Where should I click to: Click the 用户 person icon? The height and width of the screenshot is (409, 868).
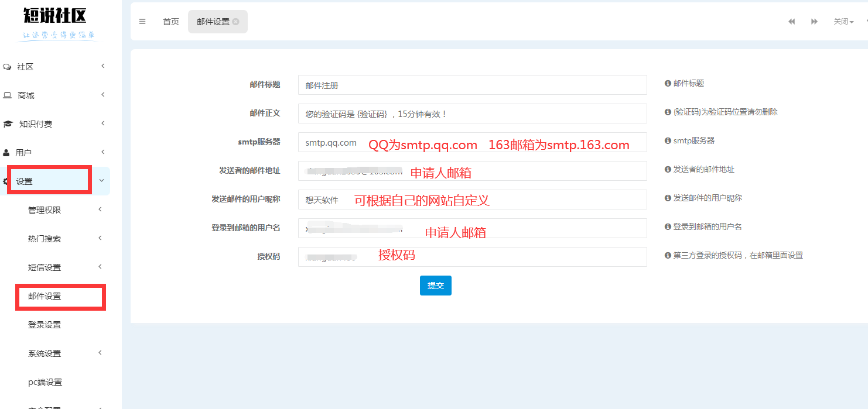coord(6,153)
